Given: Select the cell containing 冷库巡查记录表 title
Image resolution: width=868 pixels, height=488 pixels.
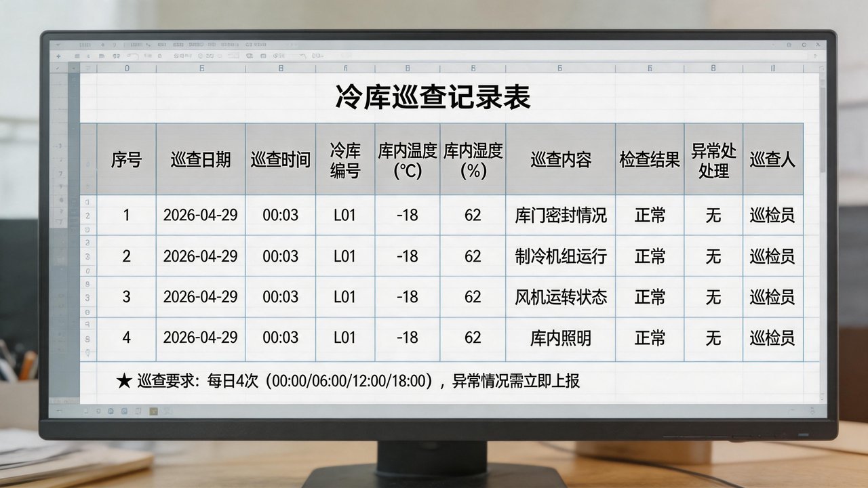Looking at the screenshot, I should [434, 95].
